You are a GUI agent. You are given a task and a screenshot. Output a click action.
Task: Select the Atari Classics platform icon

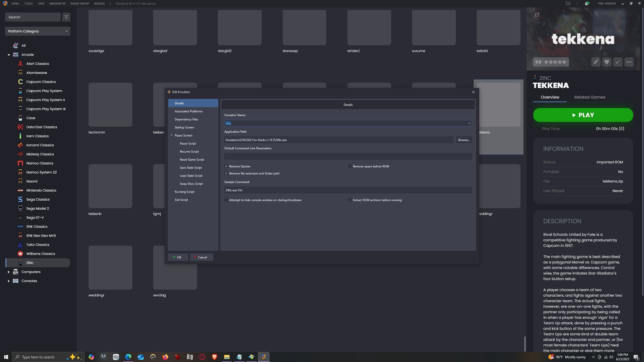20,64
